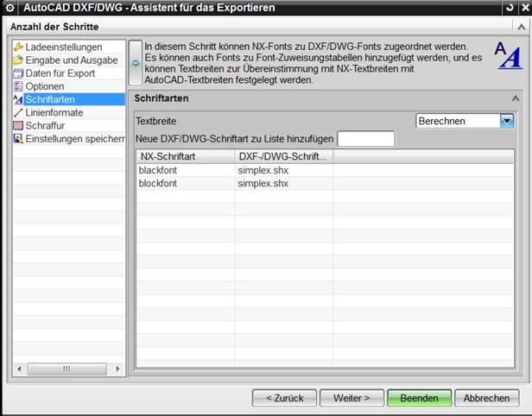
Task: Click Beenden to finish the wizard
Action: pyautogui.click(x=419, y=398)
